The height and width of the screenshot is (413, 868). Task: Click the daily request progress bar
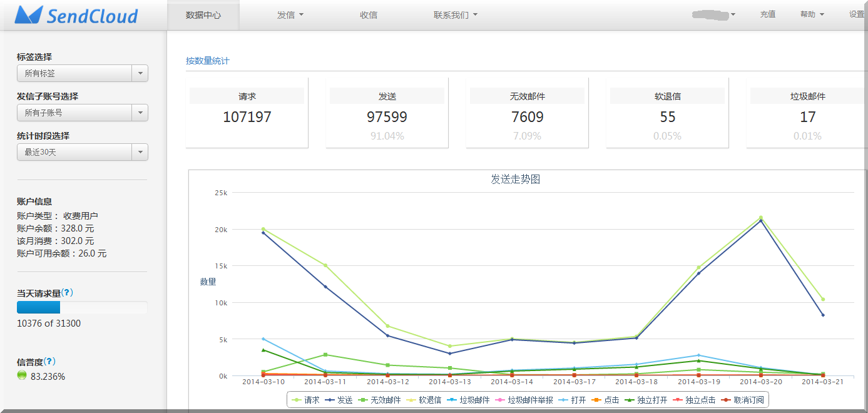[x=82, y=307]
